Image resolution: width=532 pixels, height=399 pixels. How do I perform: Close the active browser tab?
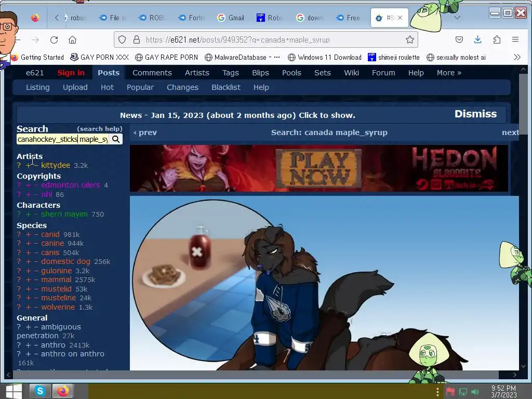tap(400, 18)
